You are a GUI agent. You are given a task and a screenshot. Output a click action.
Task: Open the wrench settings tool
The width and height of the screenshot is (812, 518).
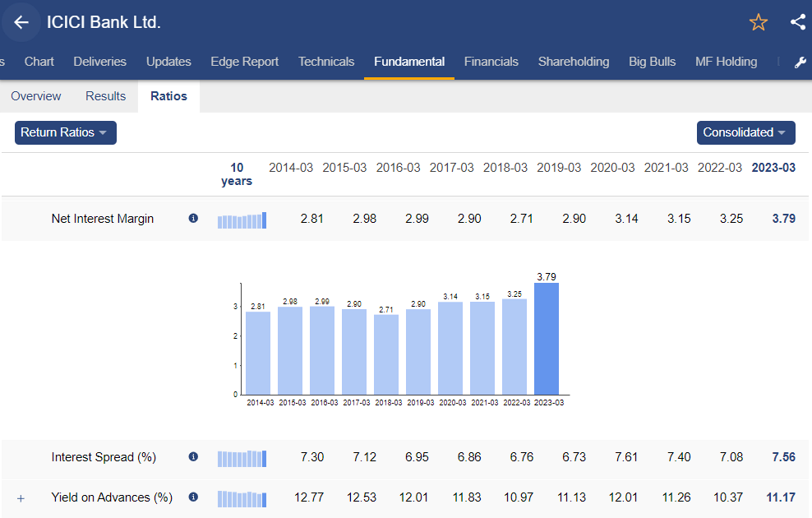800,62
